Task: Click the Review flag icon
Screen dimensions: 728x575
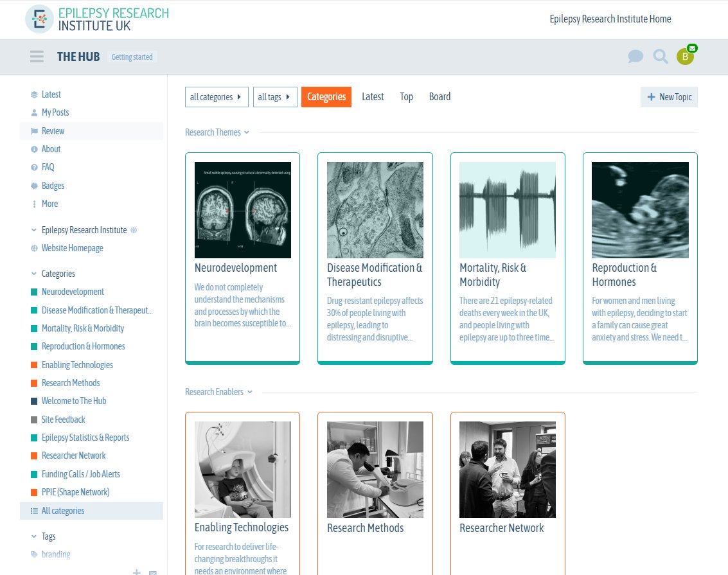Action: [34, 131]
